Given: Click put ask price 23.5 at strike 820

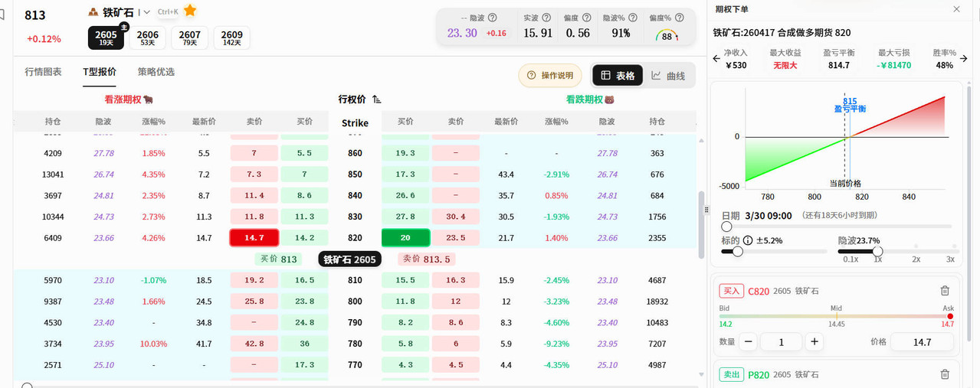Looking at the screenshot, I should 457,238.
